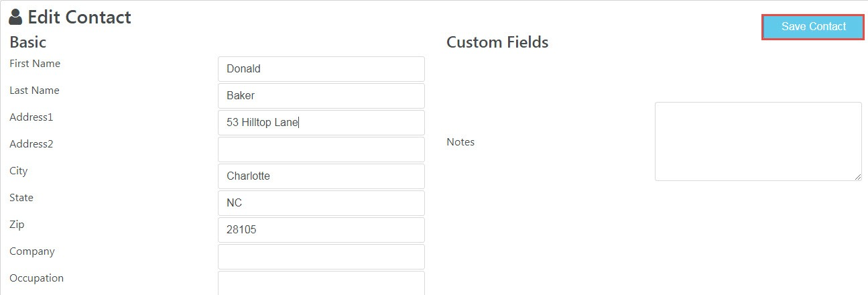The width and height of the screenshot is (868, 295).
Task: Click inside the Notes text area
Action: [758, 141]
